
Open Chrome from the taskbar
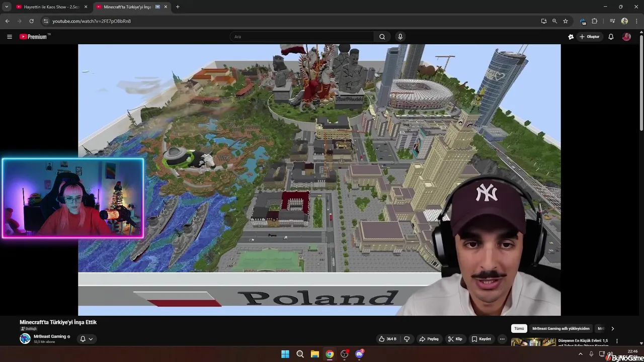(330, 354)
